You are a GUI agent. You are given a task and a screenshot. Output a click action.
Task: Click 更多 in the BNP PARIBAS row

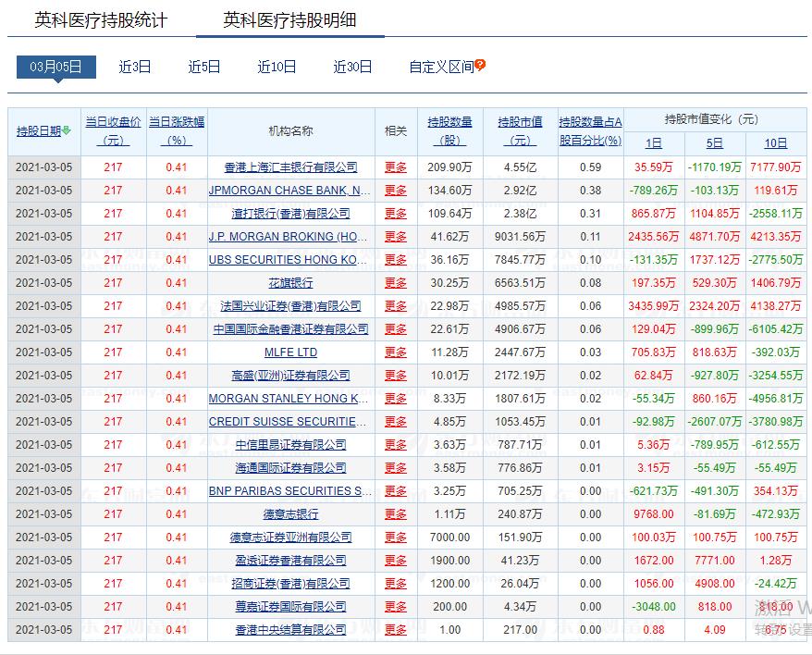[x=396, y=490]
